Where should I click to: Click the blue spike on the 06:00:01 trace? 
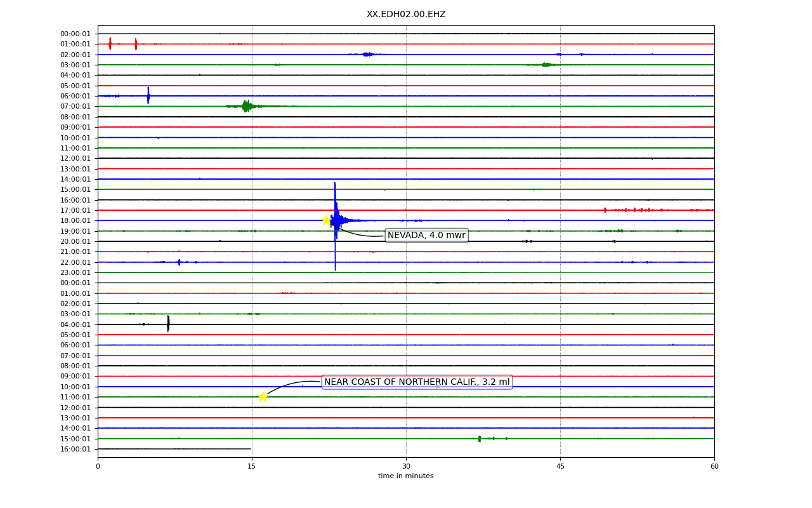(148, 96)
